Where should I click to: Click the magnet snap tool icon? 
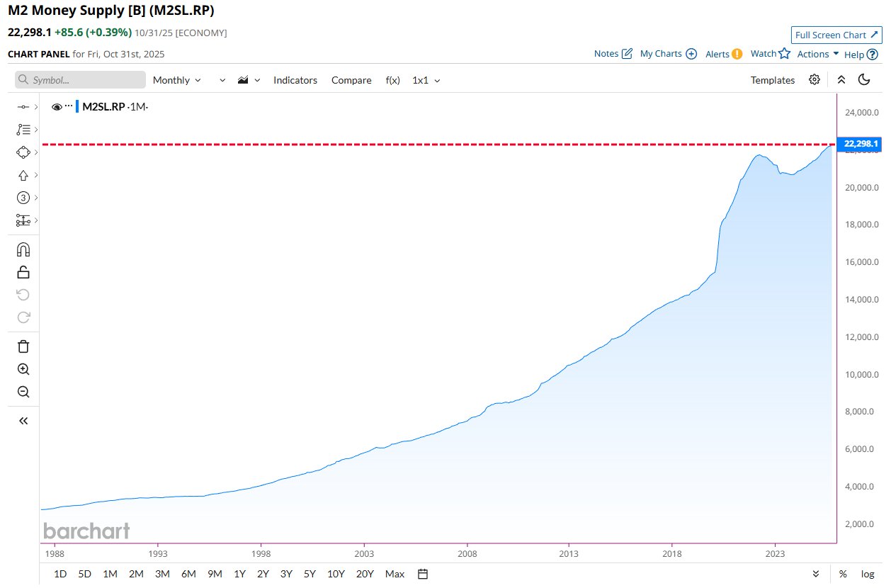pos(23,249)
